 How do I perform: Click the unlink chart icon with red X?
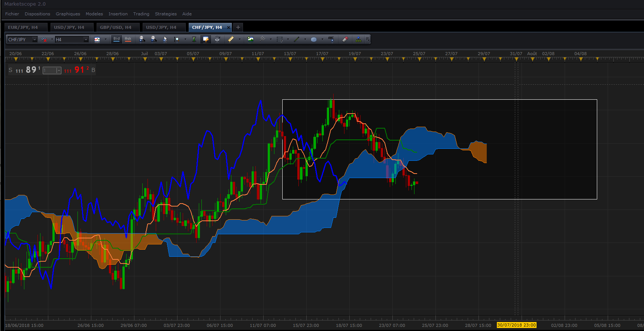click(44, 39)
